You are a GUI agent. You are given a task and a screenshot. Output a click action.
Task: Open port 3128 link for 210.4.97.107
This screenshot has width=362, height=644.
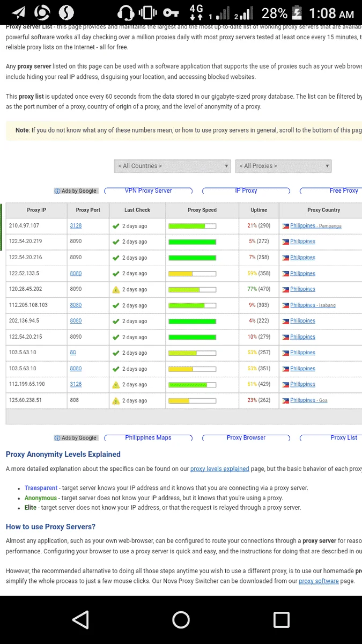click(x=76, y=226)
